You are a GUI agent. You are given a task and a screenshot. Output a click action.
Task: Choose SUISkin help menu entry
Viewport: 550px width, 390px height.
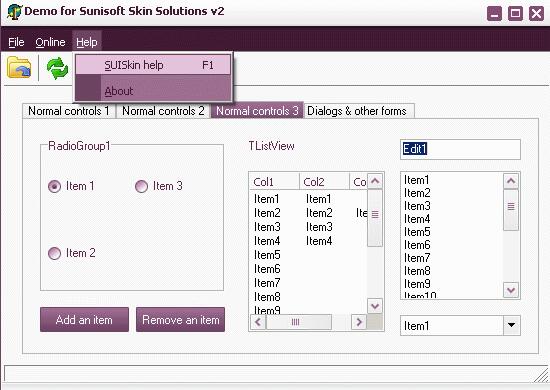[153, 65]
